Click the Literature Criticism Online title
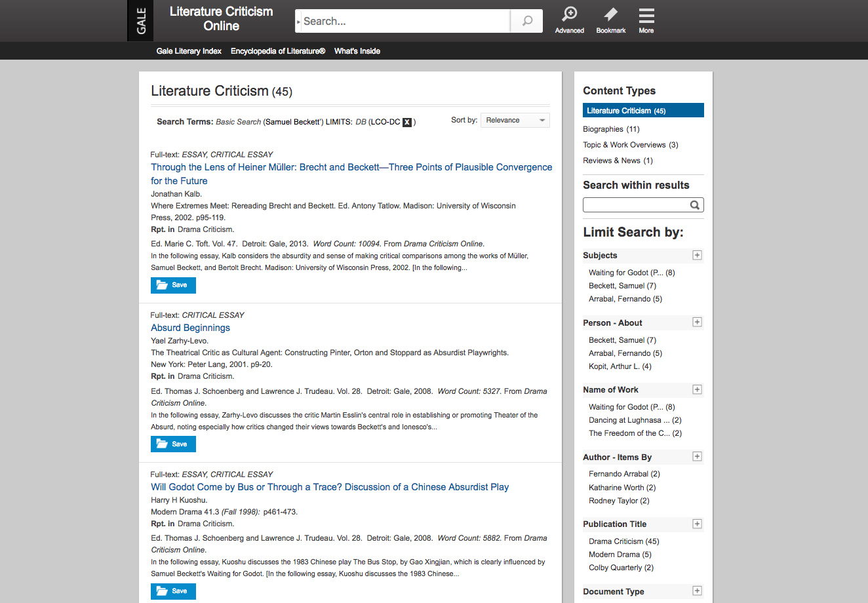 pos(221,18)
